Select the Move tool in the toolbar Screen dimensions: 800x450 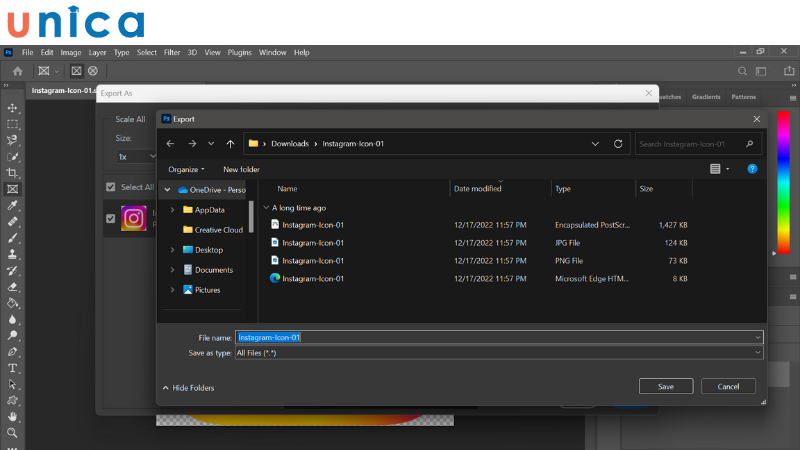13,108
